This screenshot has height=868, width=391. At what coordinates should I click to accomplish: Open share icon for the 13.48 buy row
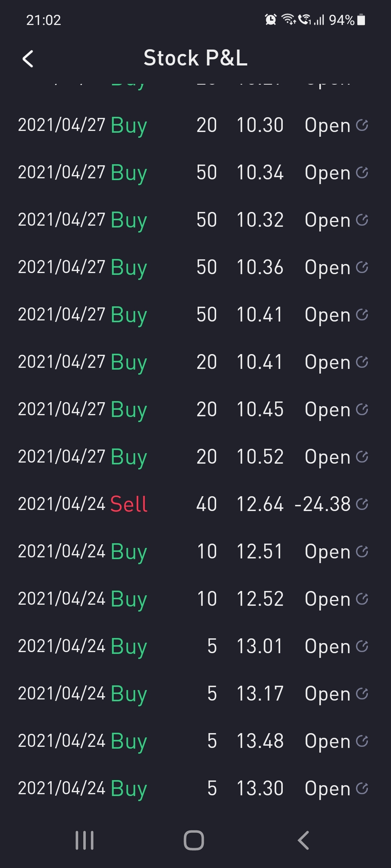point(362,741)
